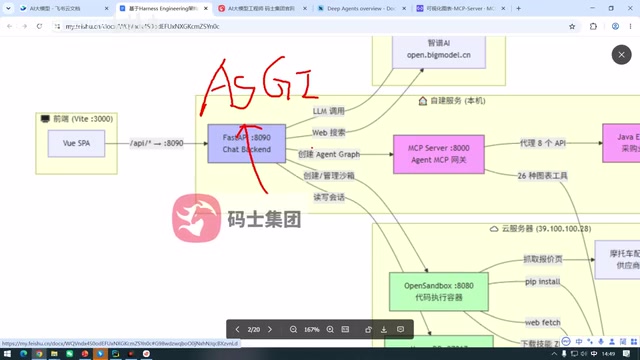This screenshot has width=640, height=360.
Task: Toggle the floating IME 中 language button
Action: (x=579, y=342)
